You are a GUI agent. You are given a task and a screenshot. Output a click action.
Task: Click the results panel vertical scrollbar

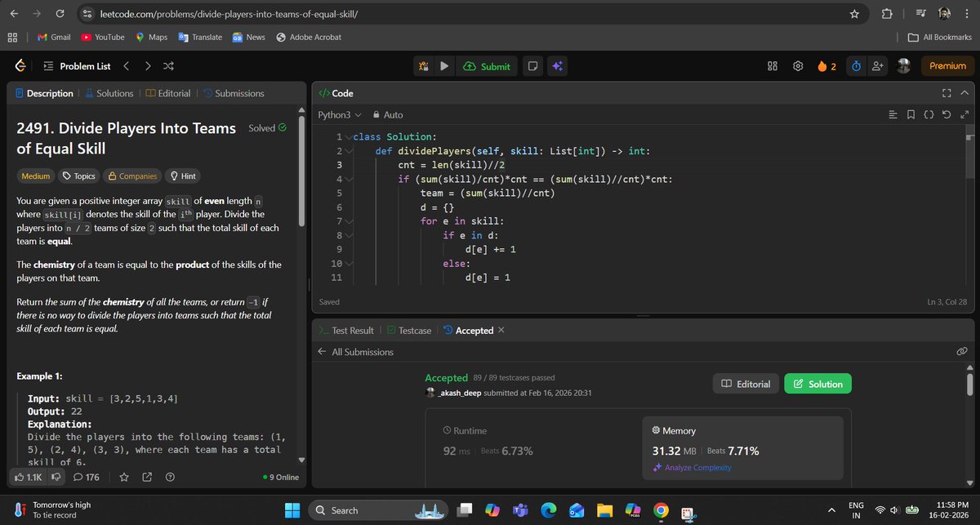[970, 384]
